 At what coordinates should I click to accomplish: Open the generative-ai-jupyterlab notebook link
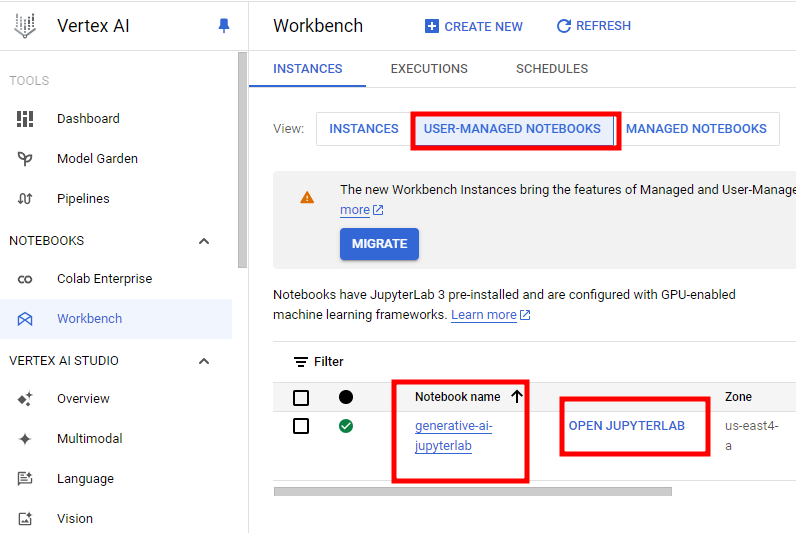[x=453, y=436]
